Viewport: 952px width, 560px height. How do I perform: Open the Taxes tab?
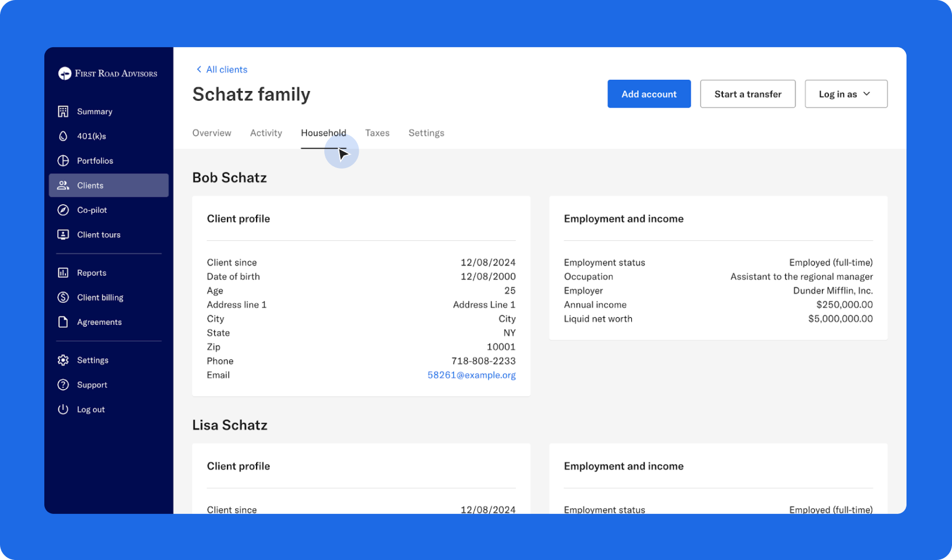pyautogui.click(x=377, y=132)
